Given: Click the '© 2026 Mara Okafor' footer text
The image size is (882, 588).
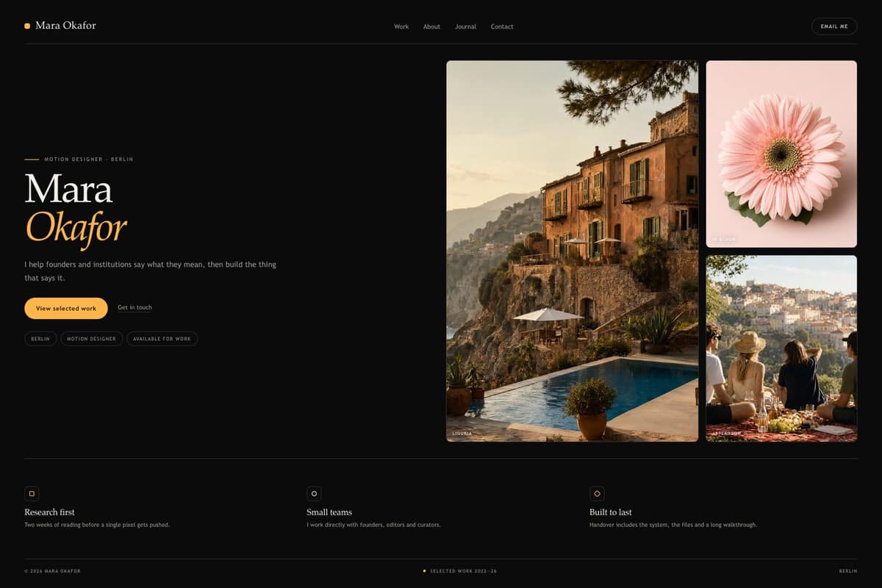Looking at the screenshot, I should pos(52,571).
